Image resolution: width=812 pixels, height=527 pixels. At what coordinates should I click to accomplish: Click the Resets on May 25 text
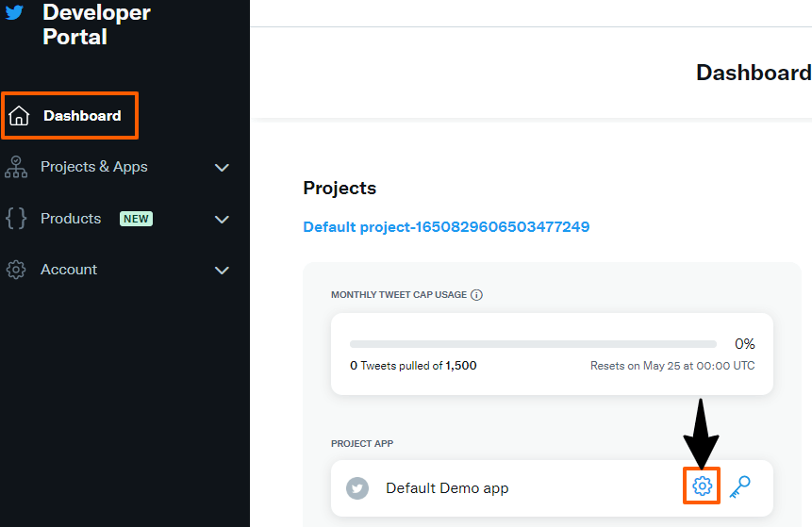point(672,366)
